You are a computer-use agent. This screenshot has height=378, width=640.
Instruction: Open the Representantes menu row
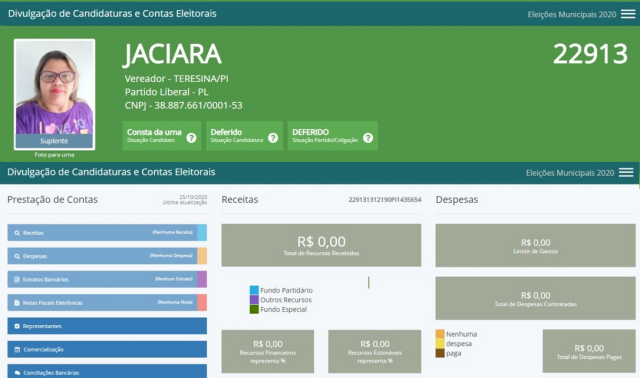click(x=107, y=326)
